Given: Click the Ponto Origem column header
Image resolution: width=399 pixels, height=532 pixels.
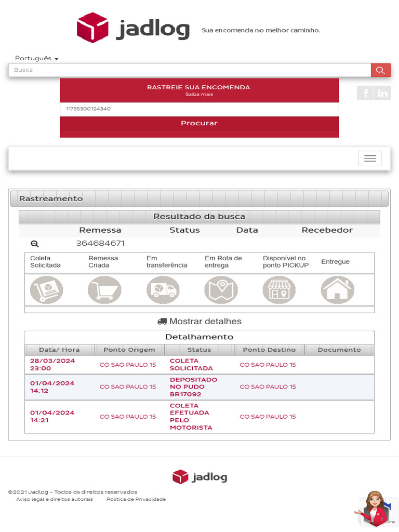Looking at the screenshot, I should tap(129, 350).
